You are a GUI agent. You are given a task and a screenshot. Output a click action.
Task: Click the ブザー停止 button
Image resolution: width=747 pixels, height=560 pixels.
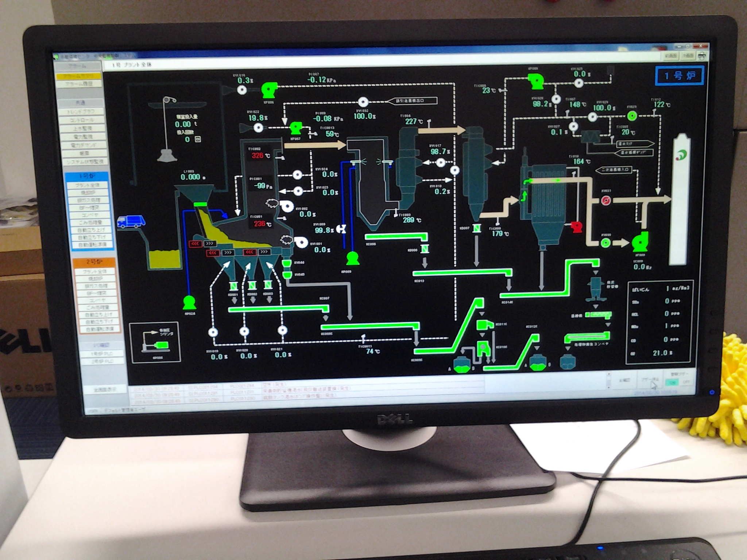coord(650,380)
